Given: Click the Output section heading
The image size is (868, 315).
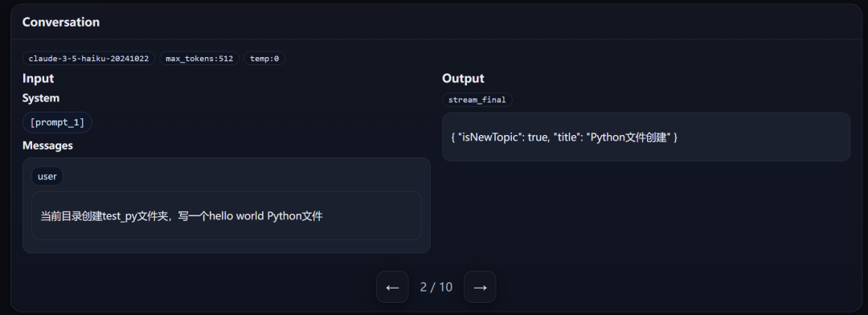Looking at the screenshot, I should (464, 78).
